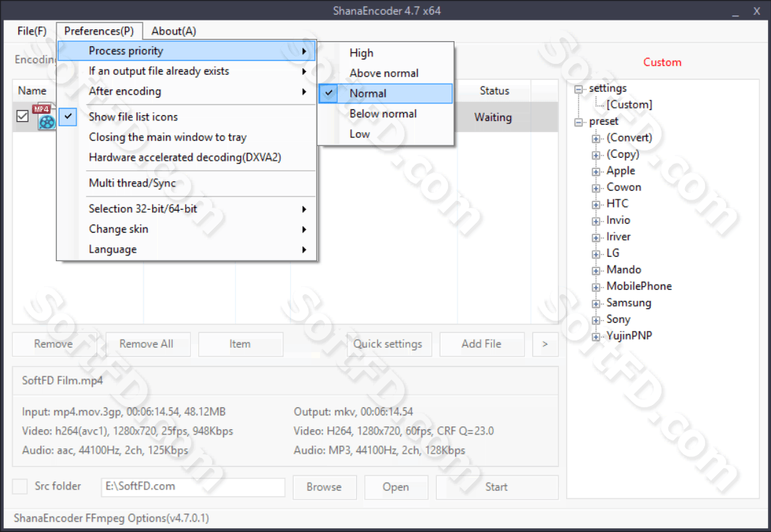Close the ShanaEncoder window
771x532 pixels.
pos(757,11)
